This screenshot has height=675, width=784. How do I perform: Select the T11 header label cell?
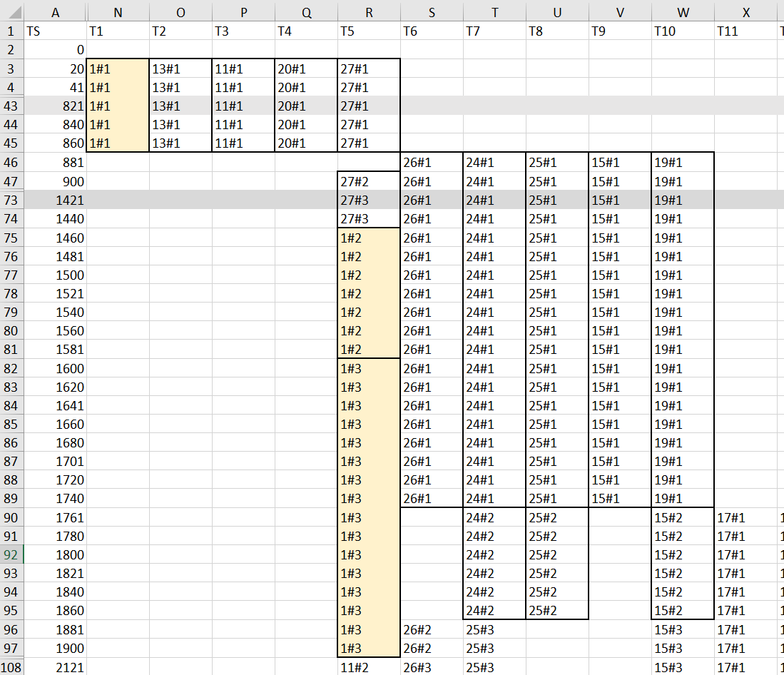pos(745,31)
